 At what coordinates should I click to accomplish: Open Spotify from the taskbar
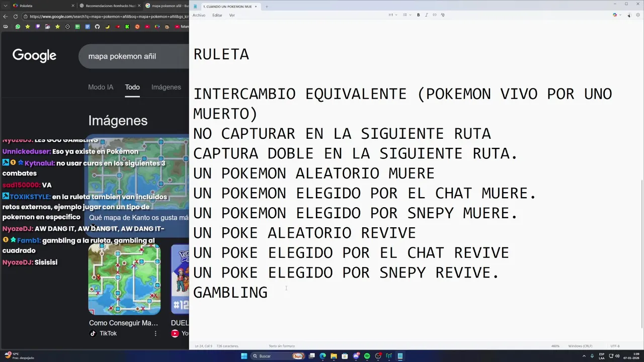(367, 356)
